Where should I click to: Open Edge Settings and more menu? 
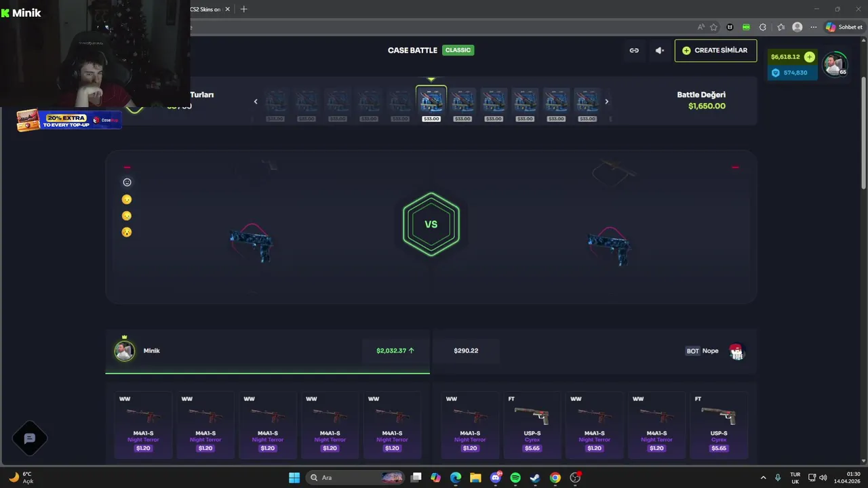(814, 27)
